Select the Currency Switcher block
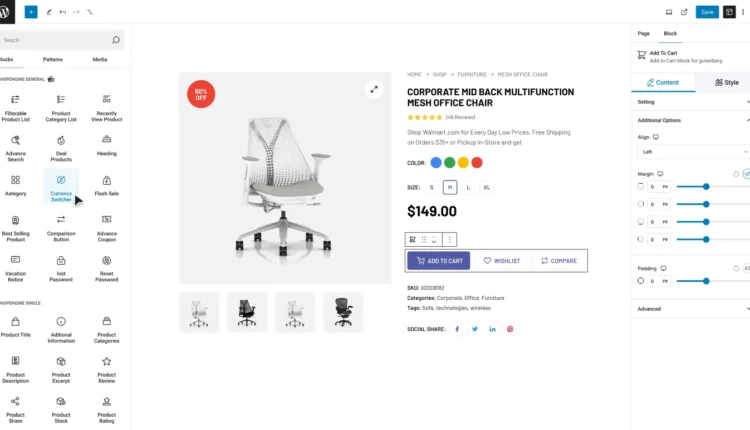 [61, 187]
